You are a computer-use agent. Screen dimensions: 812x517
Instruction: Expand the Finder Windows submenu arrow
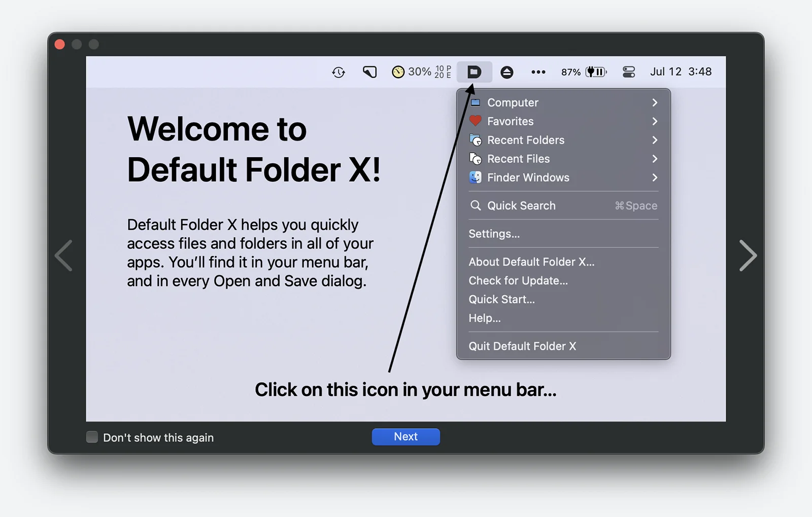click(x=655, y=178)
